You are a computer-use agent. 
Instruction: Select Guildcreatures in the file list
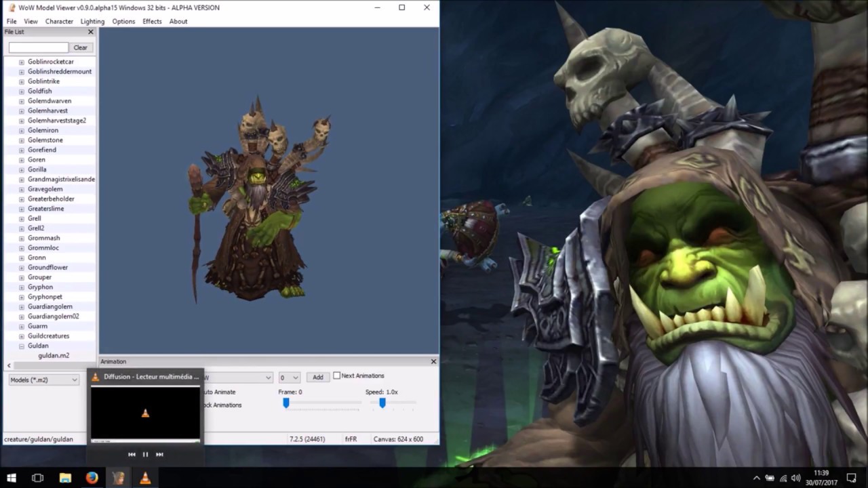pyautogui.click(x=49, y=336)
